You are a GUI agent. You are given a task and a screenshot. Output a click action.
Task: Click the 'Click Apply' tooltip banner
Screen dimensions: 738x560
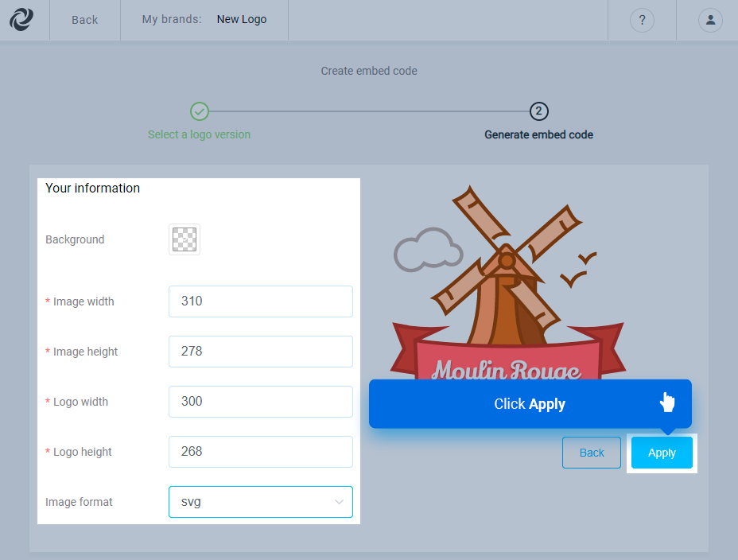click(530, 404)
